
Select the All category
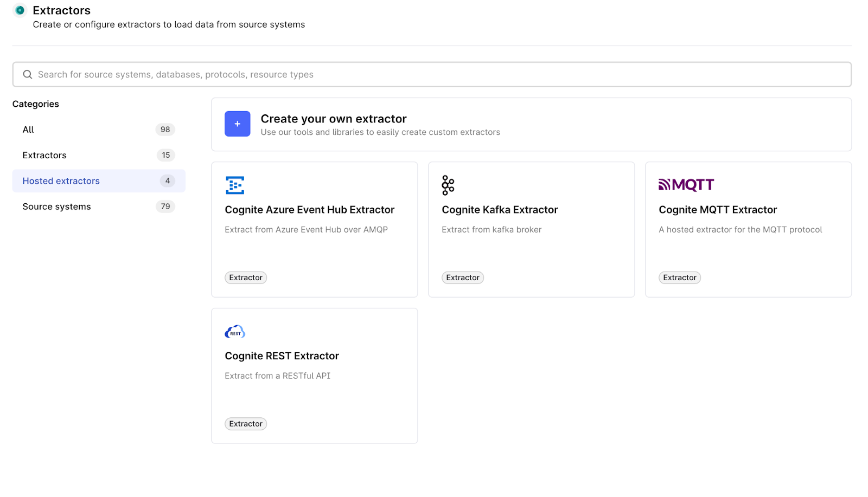click(x=99, y=130)
